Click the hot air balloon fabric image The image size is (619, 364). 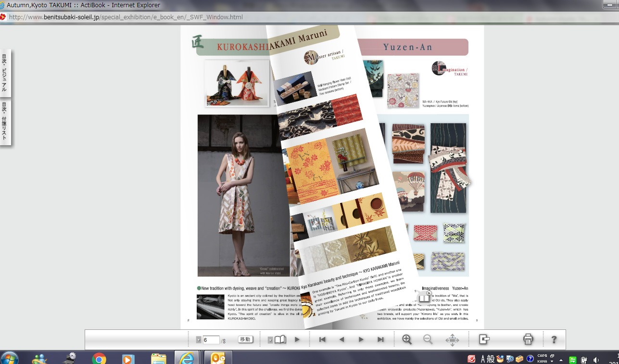point(408,190)
